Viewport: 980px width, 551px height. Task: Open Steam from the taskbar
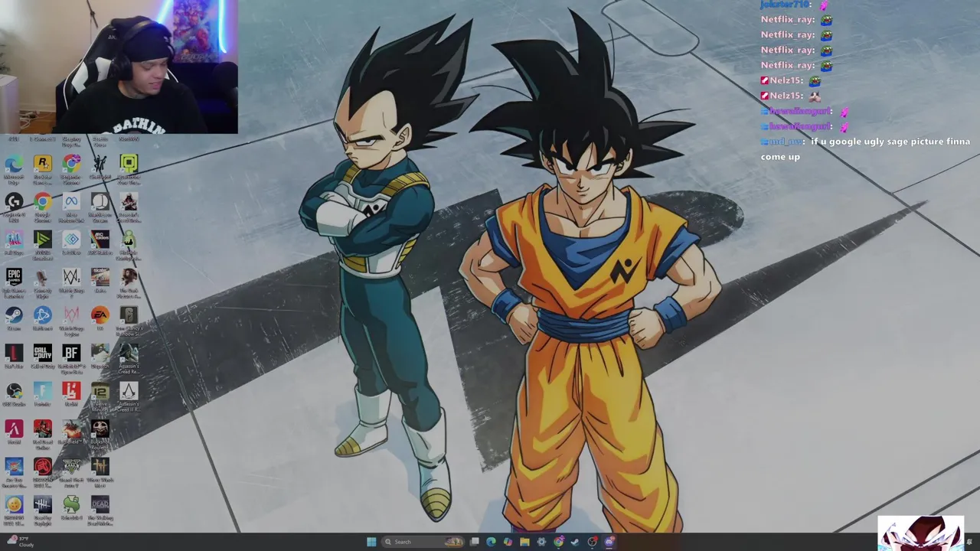(575, 542)
